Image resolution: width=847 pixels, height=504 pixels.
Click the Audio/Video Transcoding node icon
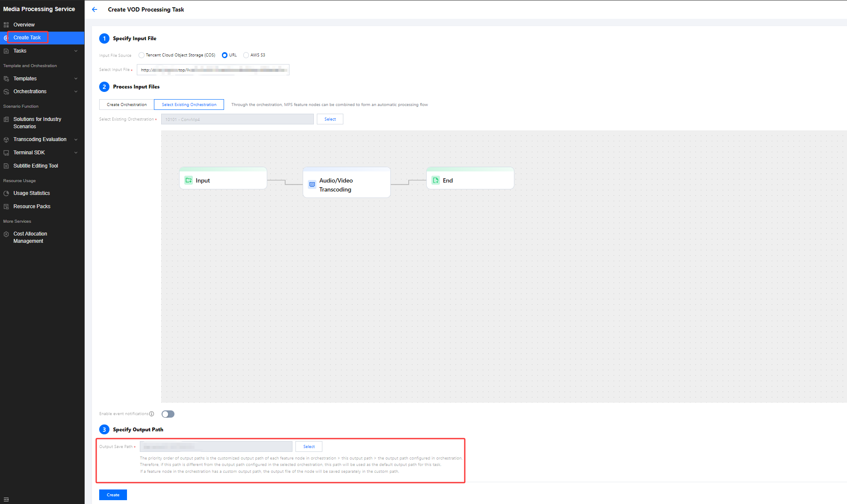click(312, 185)
